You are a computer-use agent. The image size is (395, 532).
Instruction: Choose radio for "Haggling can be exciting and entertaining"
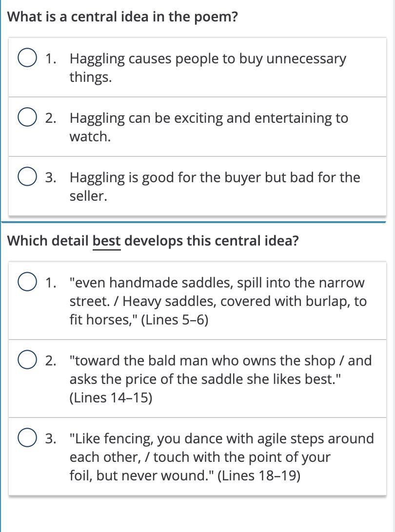tap(27, 118)
